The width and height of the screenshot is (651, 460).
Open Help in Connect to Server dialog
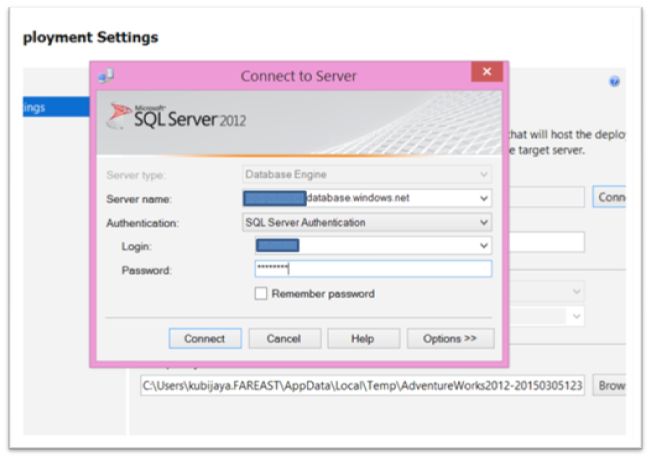[363, 339]
